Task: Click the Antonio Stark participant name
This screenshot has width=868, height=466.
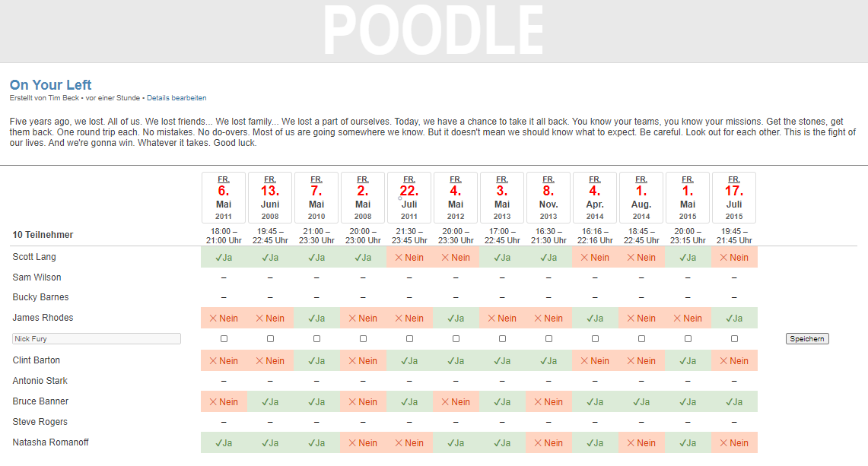Action: 40,381
